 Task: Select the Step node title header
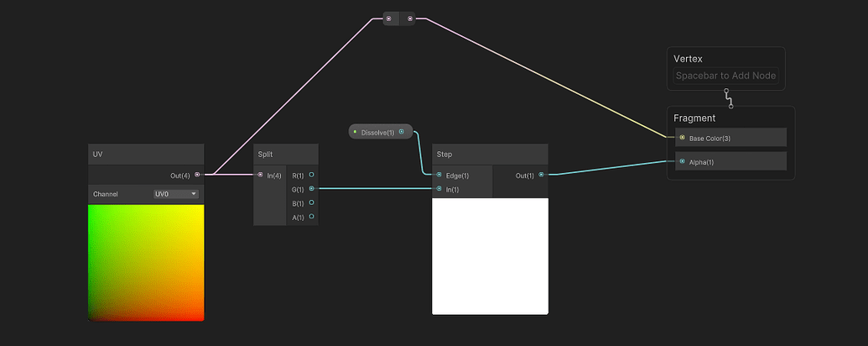[x=490, y=155]
